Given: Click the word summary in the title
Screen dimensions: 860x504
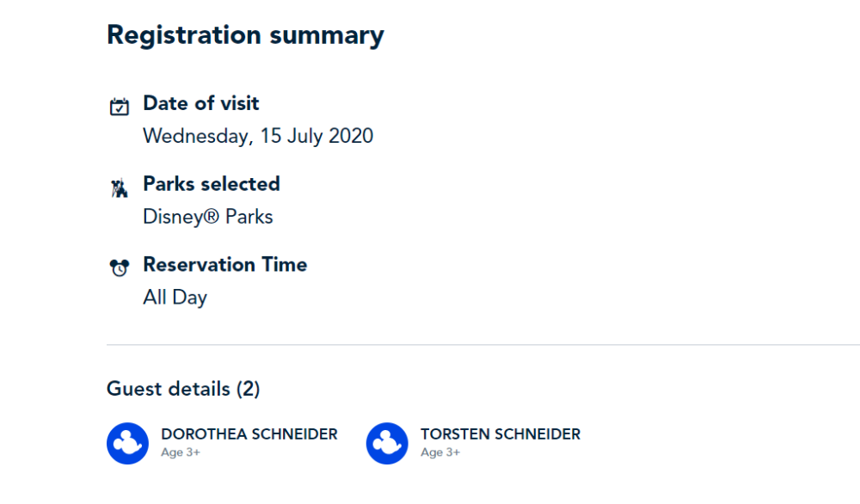Looking at the screenshot, I should pos(327,37).
